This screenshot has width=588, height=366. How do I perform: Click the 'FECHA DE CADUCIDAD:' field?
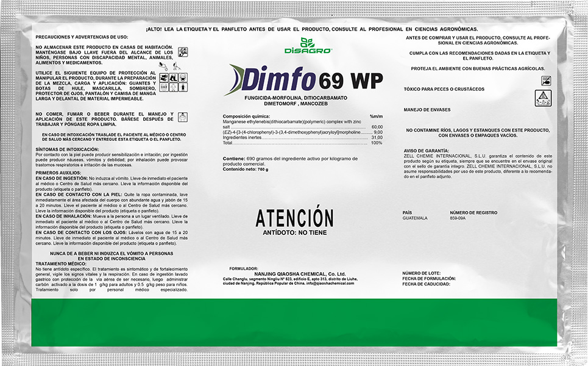tap(427, 284)
